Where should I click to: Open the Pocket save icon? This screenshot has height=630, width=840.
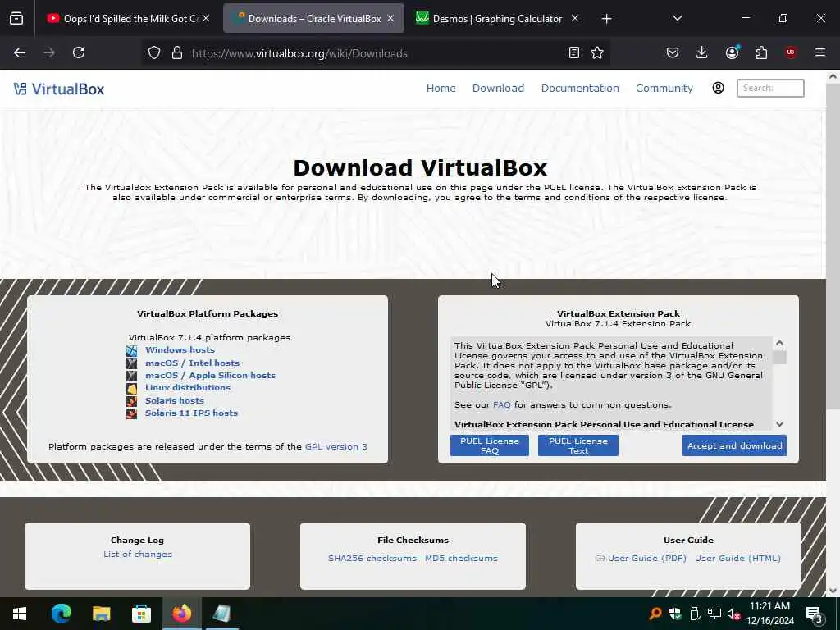point(673,52)
